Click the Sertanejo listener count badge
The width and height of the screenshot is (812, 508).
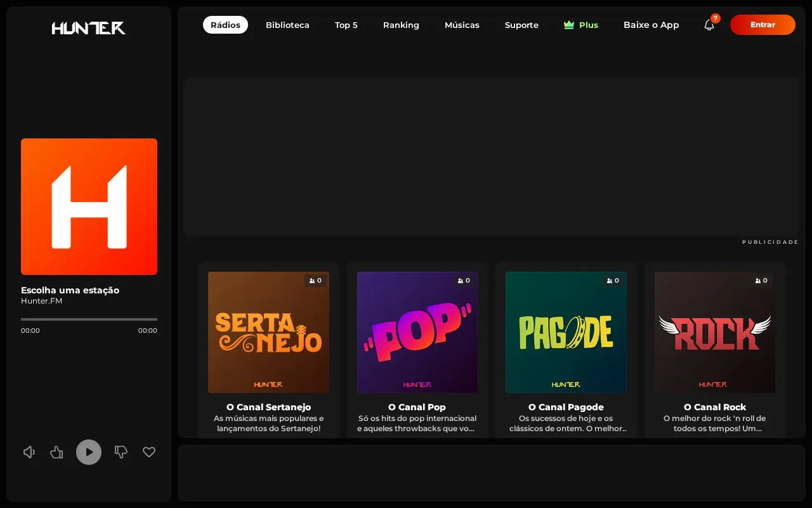315,281
